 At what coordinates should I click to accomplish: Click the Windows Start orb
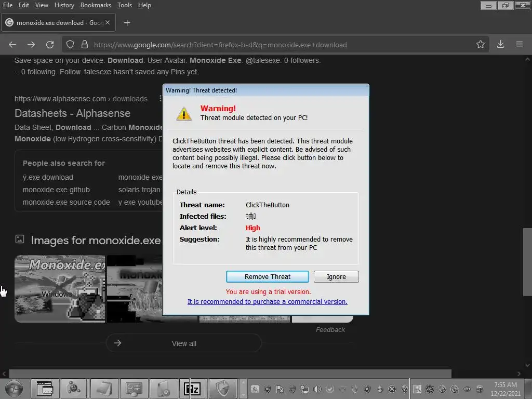coord(14,389)
